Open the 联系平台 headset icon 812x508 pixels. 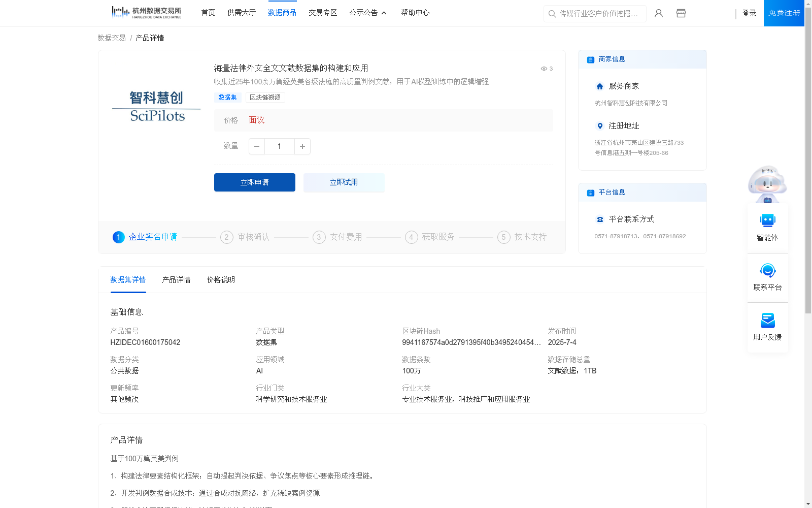pos(767,270)
